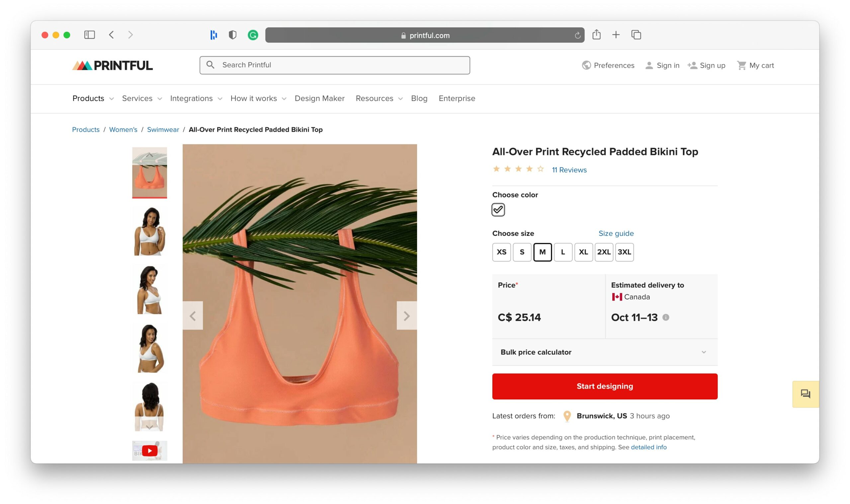Click the live chat icon
This screenshot has width=850, height=504.
(805, 394)
